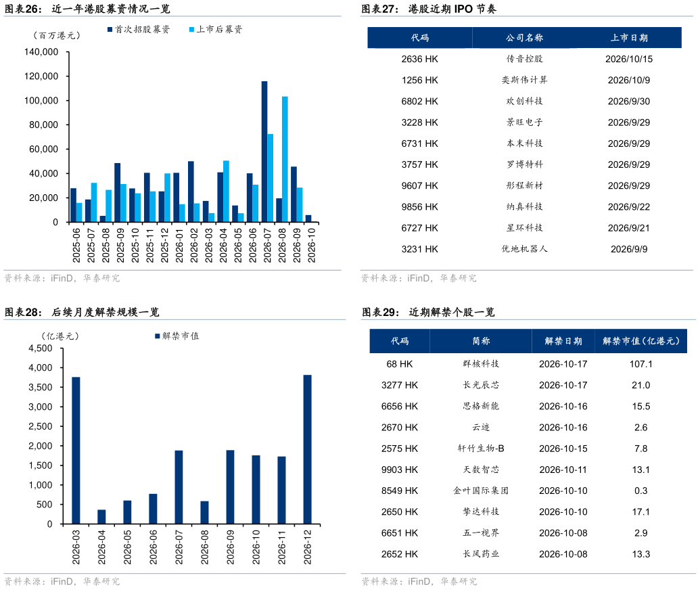Click the tallest dark blue bar in 图表26
The height and width of the screenshot is (590, 700).
coord(264,152)
